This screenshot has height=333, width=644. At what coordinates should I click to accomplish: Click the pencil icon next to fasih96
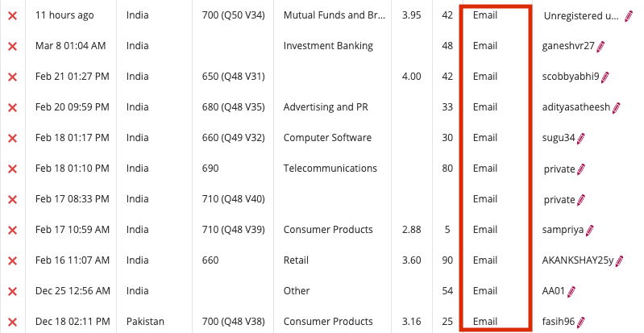click(581, 322)
